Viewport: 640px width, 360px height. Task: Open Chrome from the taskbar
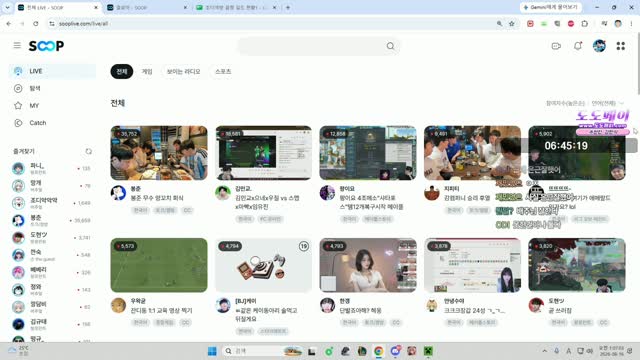point(378,351)
